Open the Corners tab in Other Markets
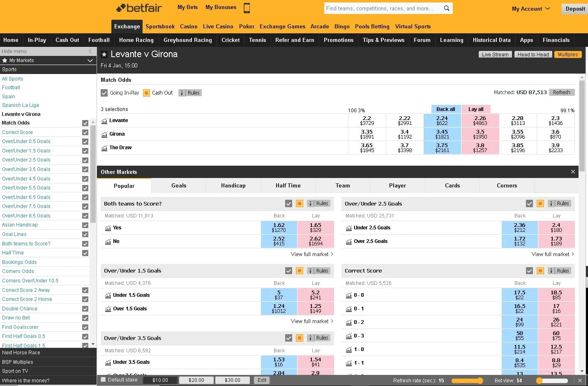This screenshot has height=386, width=588. tap(507, 186)
